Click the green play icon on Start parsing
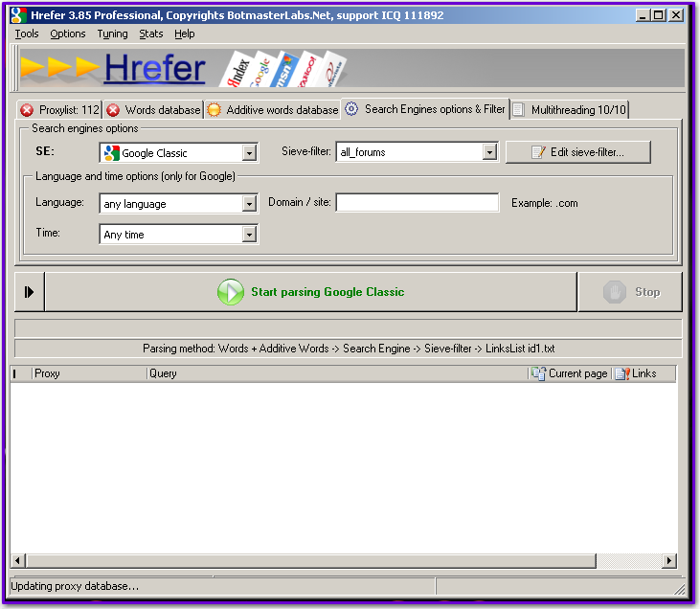Image resolution: width=700 pixels, height=609 pixels. pos(231,292)
